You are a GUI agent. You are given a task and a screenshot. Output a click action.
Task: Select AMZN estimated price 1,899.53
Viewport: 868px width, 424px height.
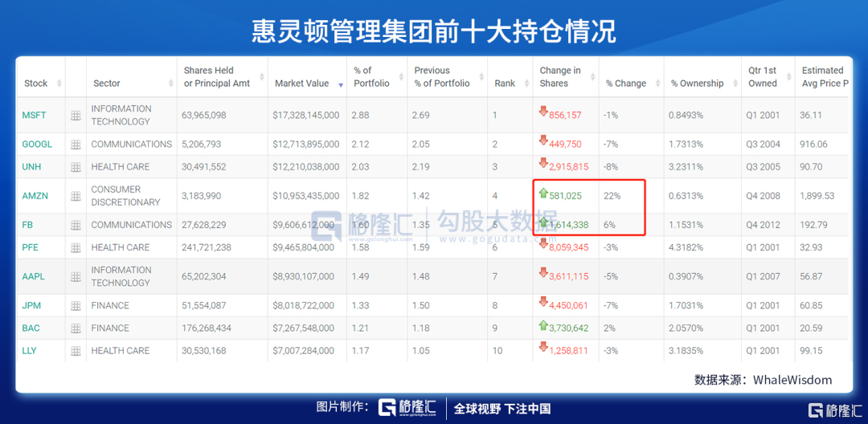(x=817, y=196)
